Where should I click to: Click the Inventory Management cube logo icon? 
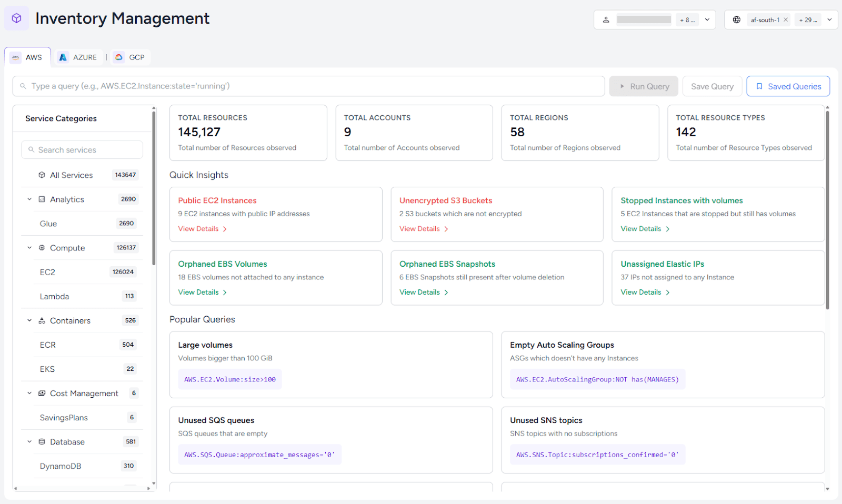pos(16,18)
